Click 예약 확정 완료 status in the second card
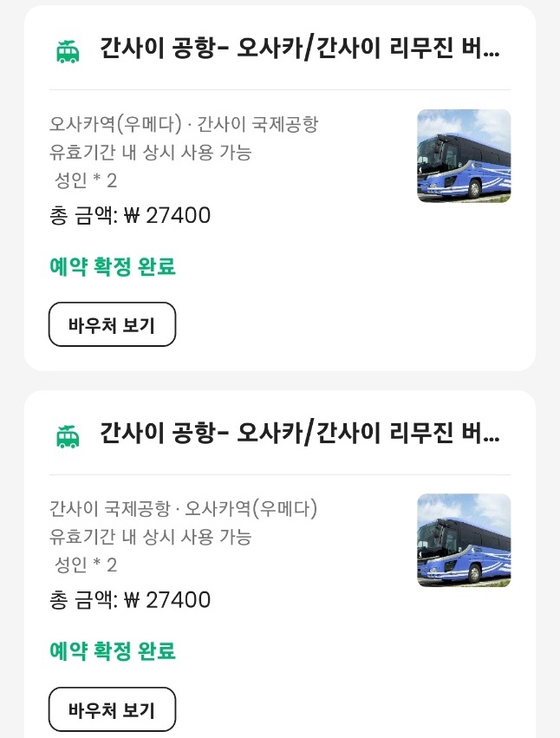Image resolution: width=560 pixels, height=738 pixels. [113, 650]
